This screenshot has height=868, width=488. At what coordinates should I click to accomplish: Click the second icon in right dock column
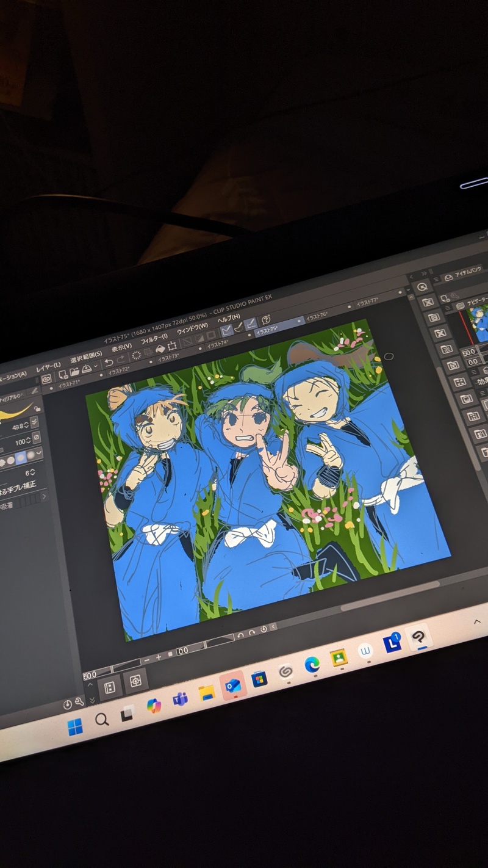point(428,302)
